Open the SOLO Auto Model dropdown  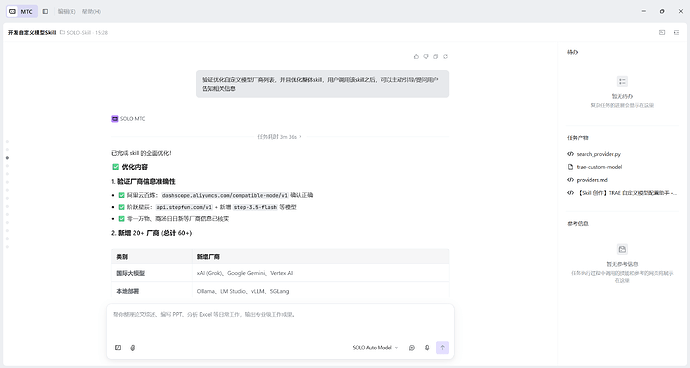point(375,348)
